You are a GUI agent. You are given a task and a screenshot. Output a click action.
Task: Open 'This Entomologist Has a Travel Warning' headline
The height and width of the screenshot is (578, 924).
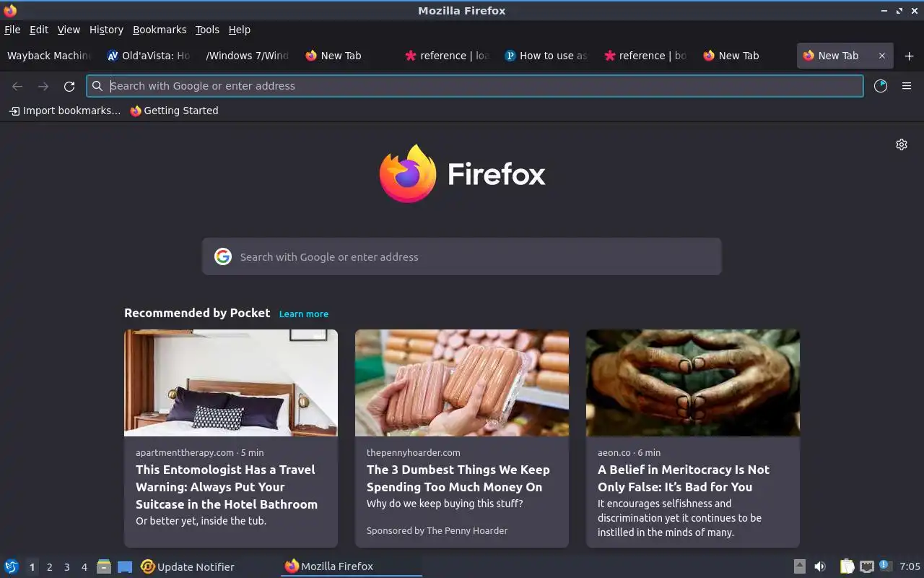pyautogui.click(x=227, y=487)
